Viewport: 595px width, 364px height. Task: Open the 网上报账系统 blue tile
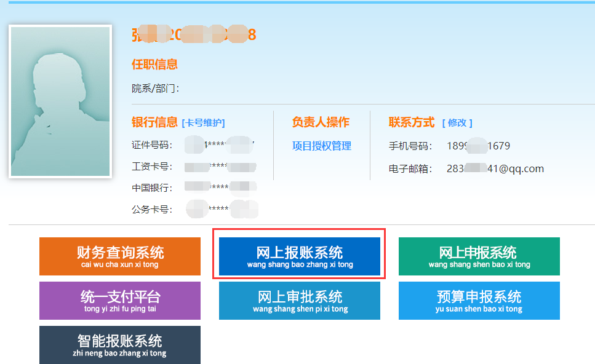pos(300,256)
